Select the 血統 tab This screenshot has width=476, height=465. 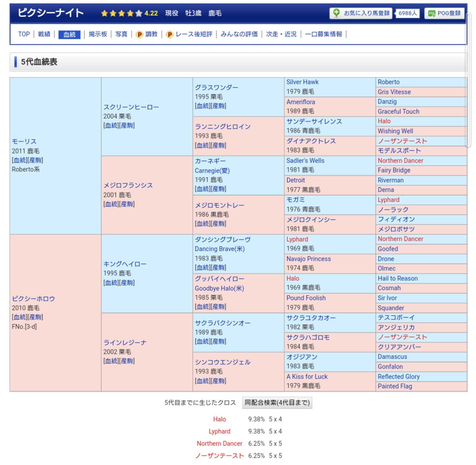[69, 34]
